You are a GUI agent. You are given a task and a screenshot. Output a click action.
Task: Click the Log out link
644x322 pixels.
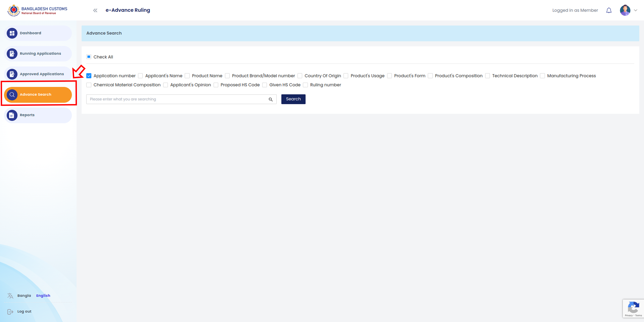(x=24, y=311)
